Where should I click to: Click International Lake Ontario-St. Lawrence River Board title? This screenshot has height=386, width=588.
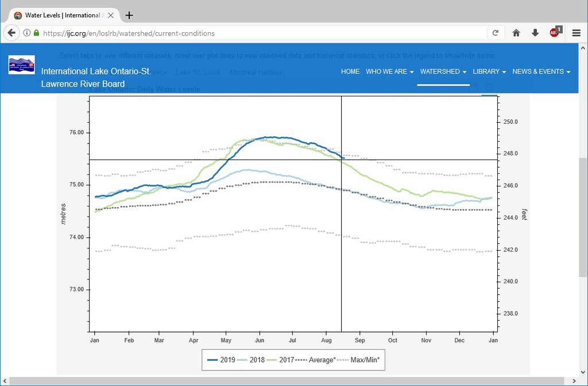pos(96,77)
